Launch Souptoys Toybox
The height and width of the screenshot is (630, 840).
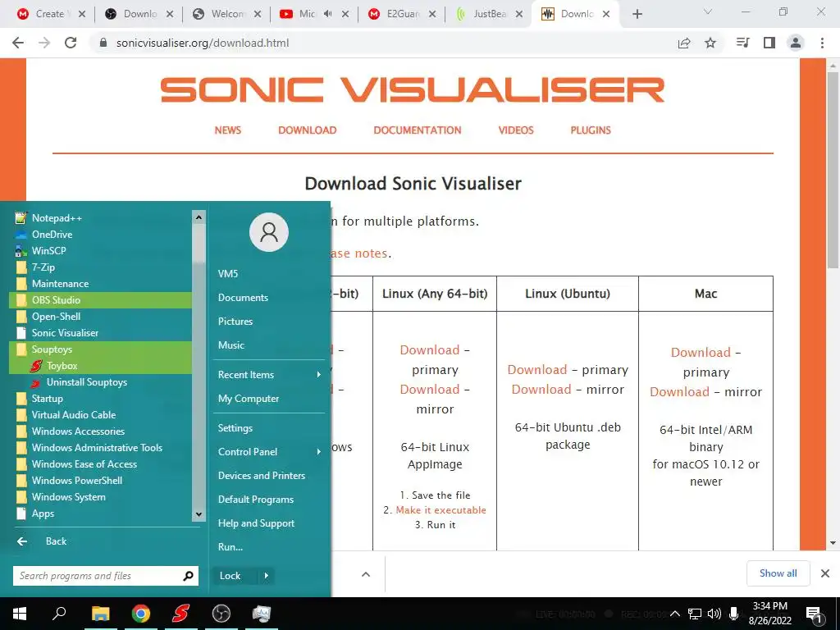click(100, 365)
